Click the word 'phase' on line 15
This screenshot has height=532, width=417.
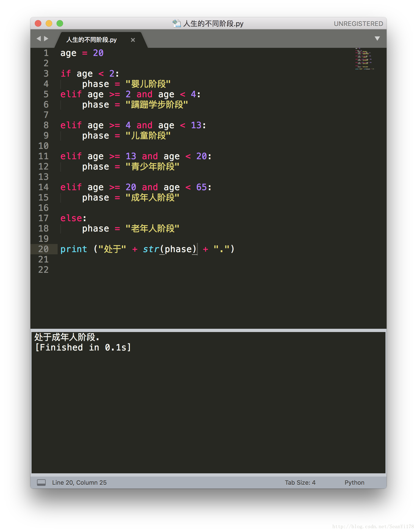95,198
